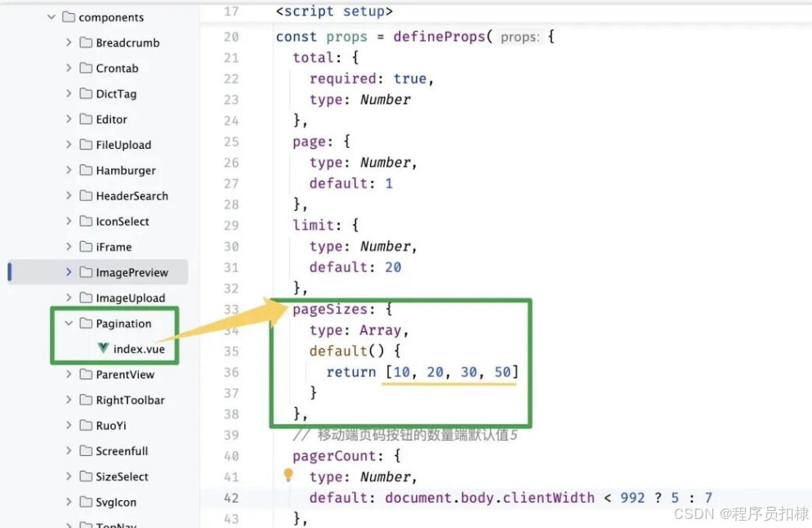Select the components folder label
This screenshot has height=528, width=812.
coord(111,18)
